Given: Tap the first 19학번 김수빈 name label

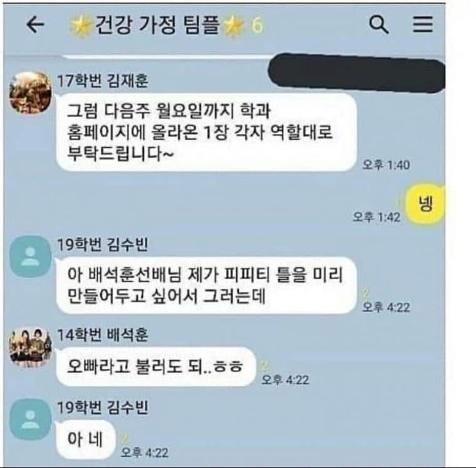Looking at the screenshot, I should pyautogui.click(x=103, y=245).
